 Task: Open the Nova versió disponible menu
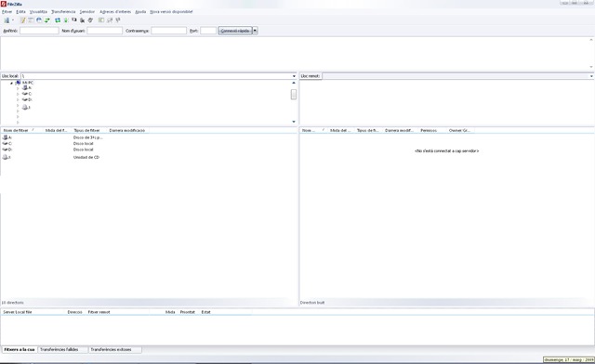point(171,12)
